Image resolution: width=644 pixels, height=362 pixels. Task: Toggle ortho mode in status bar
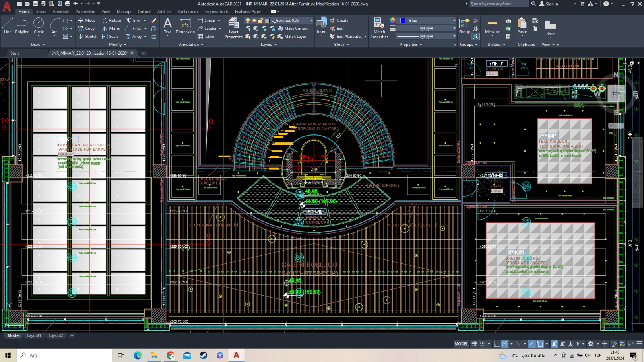pyautogui.click(x=496, y=344)
